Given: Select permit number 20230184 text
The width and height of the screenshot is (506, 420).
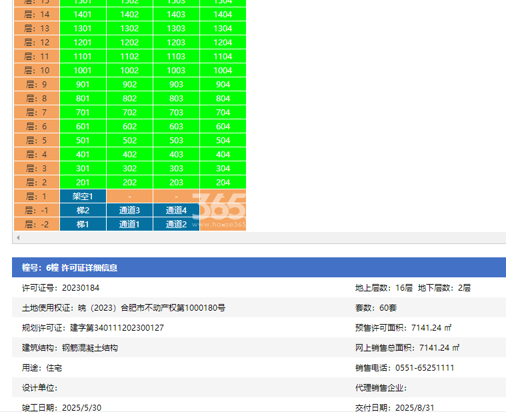Looking at the screenshot, I should click(x=81, y=288).
